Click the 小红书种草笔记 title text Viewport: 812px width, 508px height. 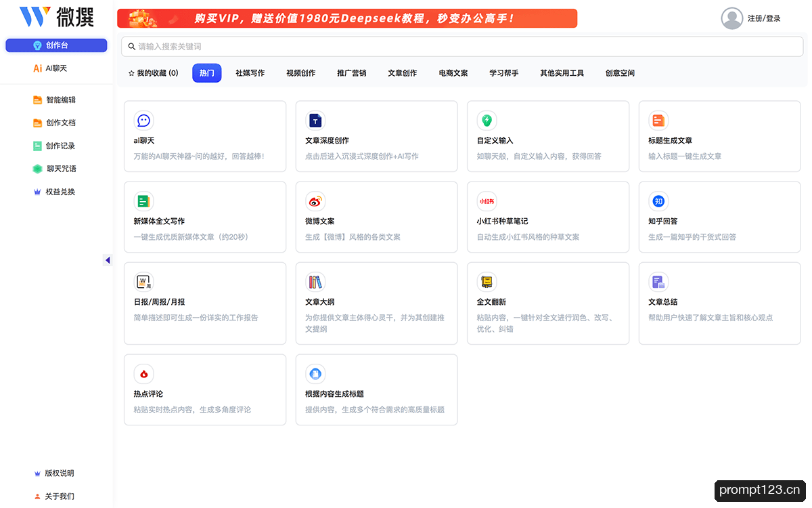502,221
